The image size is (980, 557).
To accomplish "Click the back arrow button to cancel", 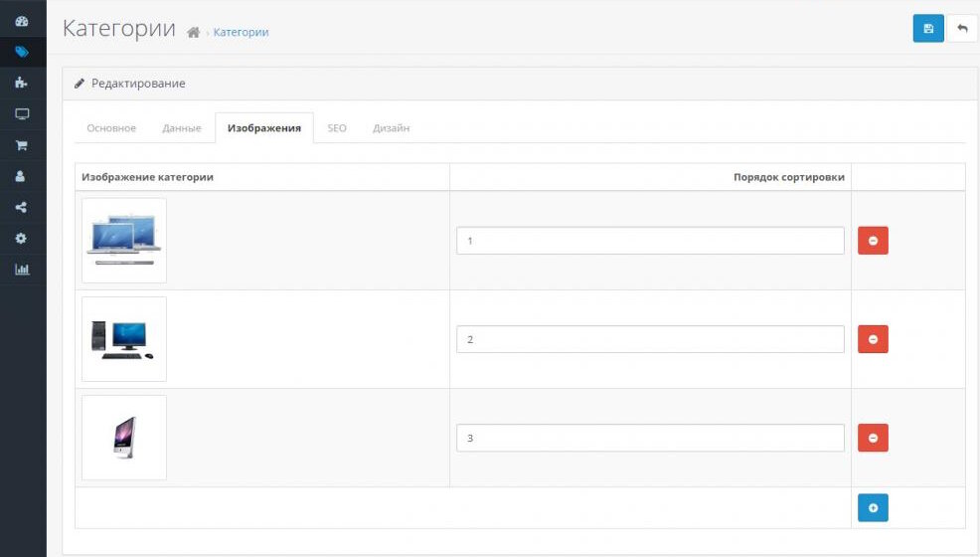I will [x=961, y=29].
